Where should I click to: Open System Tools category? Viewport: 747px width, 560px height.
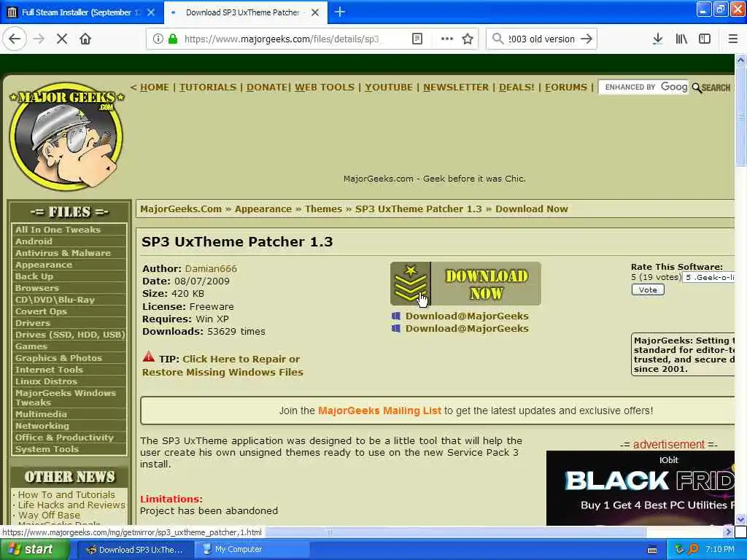tap(47, 449)
